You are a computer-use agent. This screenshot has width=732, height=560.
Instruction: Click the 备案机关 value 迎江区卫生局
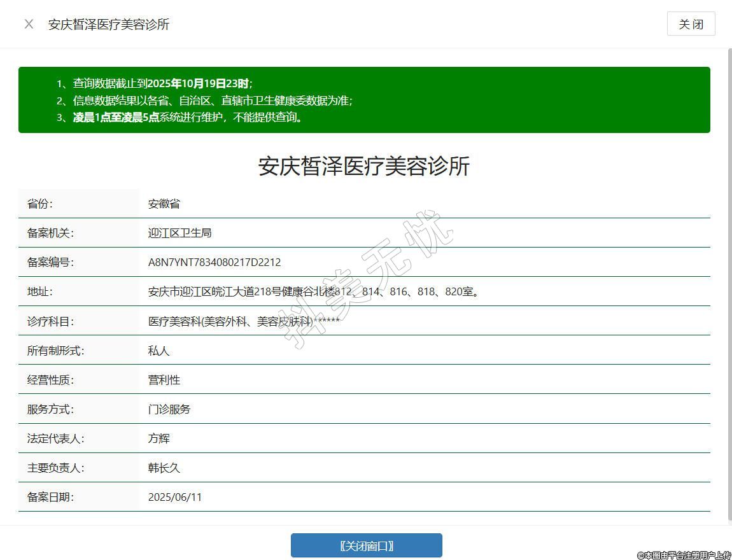[179, 233]
